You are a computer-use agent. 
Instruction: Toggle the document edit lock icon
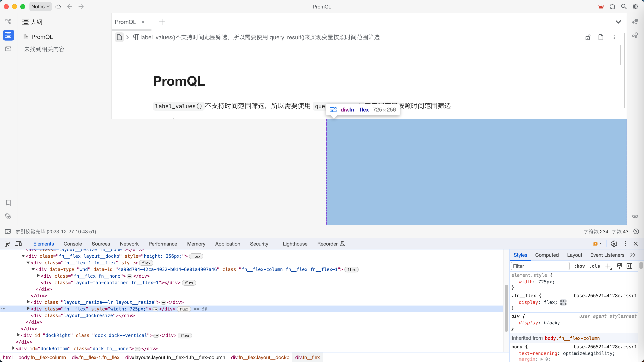point(588,37)
